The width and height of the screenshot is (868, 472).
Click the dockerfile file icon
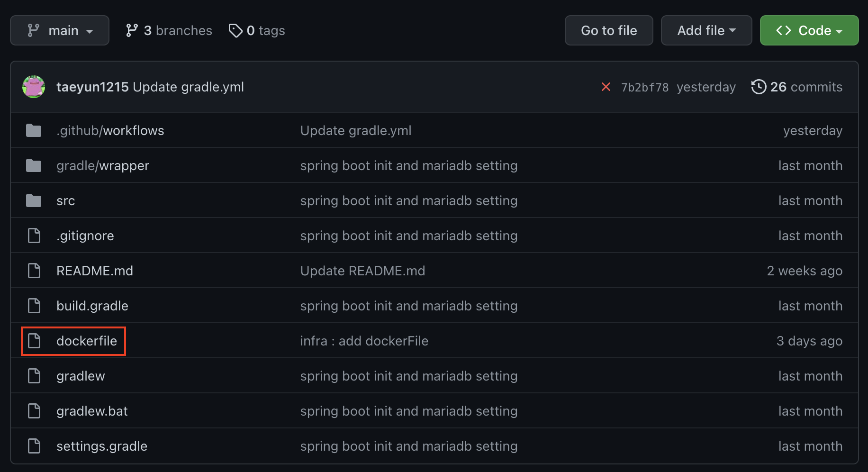[34, 341]
